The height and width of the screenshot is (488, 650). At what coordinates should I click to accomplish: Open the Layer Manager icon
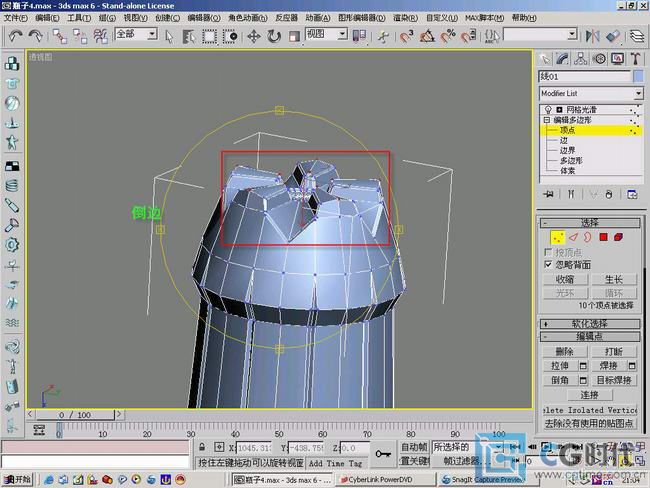coord(637,36)
